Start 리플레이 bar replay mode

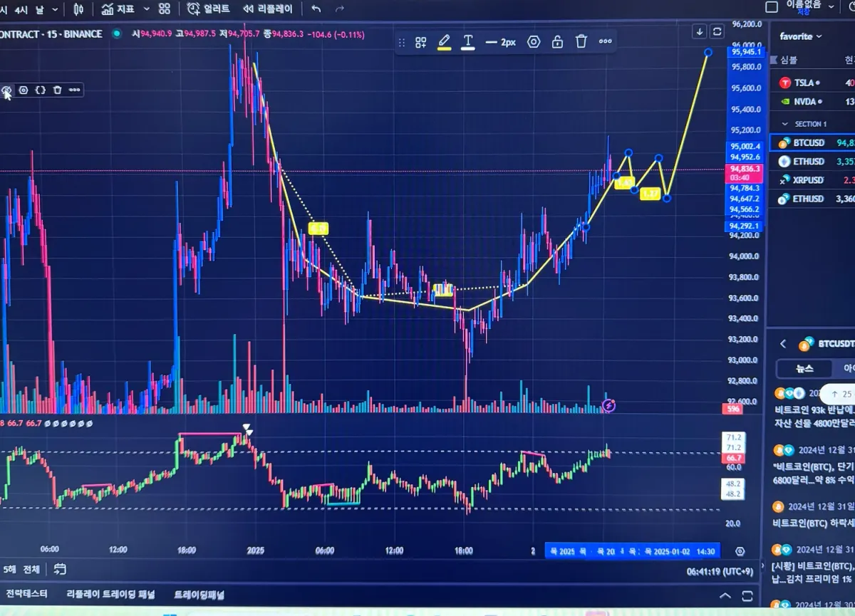(x=267, y=9)
